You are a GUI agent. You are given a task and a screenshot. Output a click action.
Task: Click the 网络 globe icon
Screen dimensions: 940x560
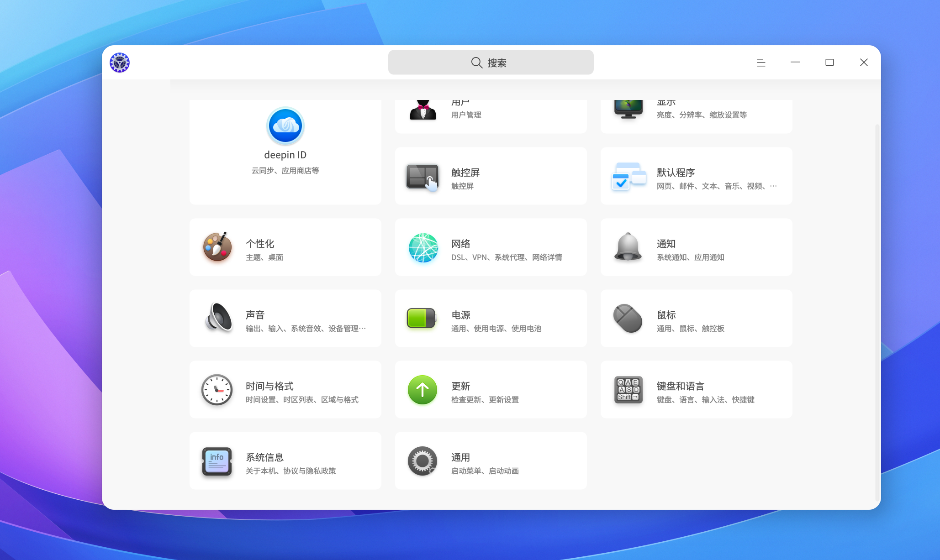pyautogui.click(x=423, y=248)
